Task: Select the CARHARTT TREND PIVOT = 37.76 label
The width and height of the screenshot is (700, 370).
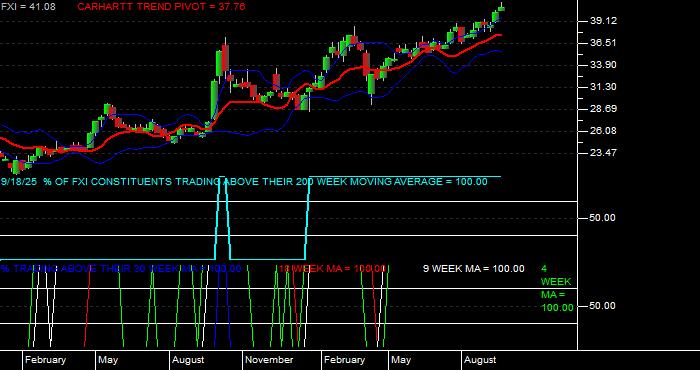Action: point(161,7)
